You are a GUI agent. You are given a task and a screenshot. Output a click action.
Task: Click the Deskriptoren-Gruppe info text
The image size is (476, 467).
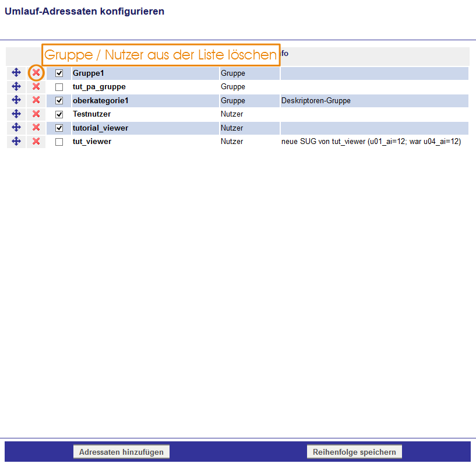(x=316, y=100)
